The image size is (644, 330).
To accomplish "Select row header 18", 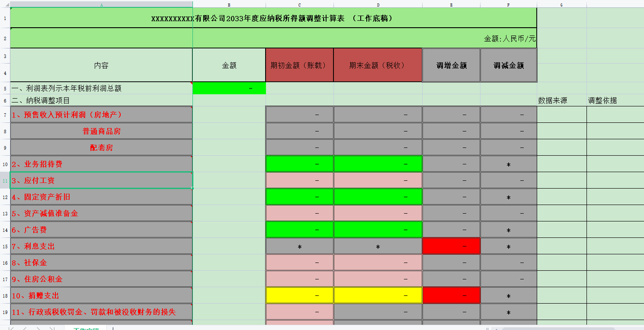I will [x=5, y=295].
